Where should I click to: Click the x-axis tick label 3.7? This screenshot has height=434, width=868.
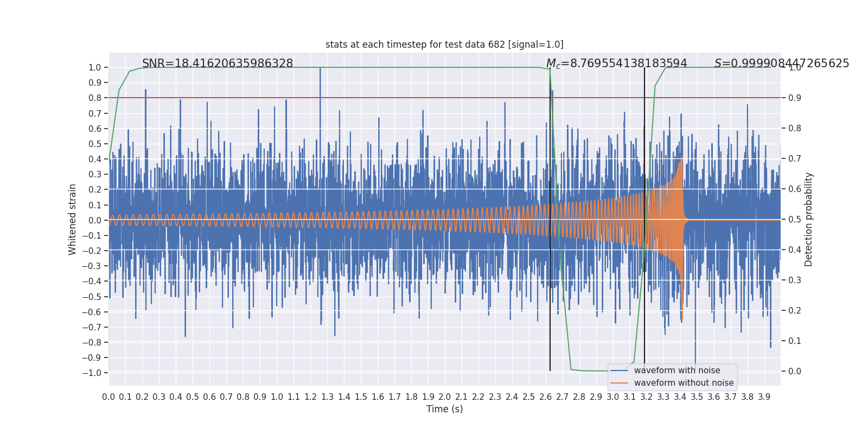(731, 397)
